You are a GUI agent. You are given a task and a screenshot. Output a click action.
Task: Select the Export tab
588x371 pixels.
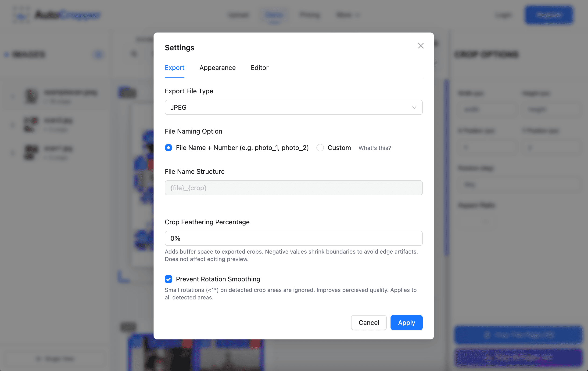click(x=174, y=68)
